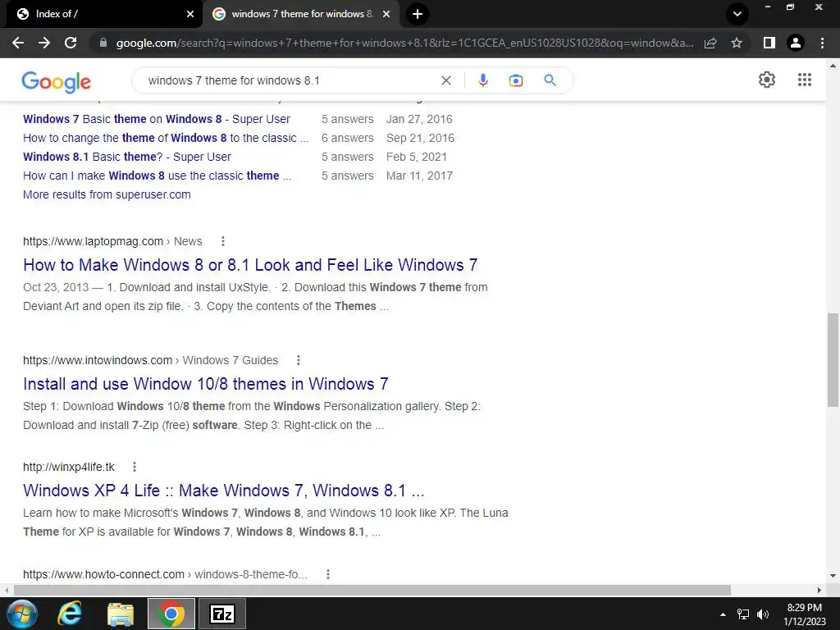This screenshot has height=630, width=840.
Task: Bookmark this page with the star icon
Action: [737, 43]
